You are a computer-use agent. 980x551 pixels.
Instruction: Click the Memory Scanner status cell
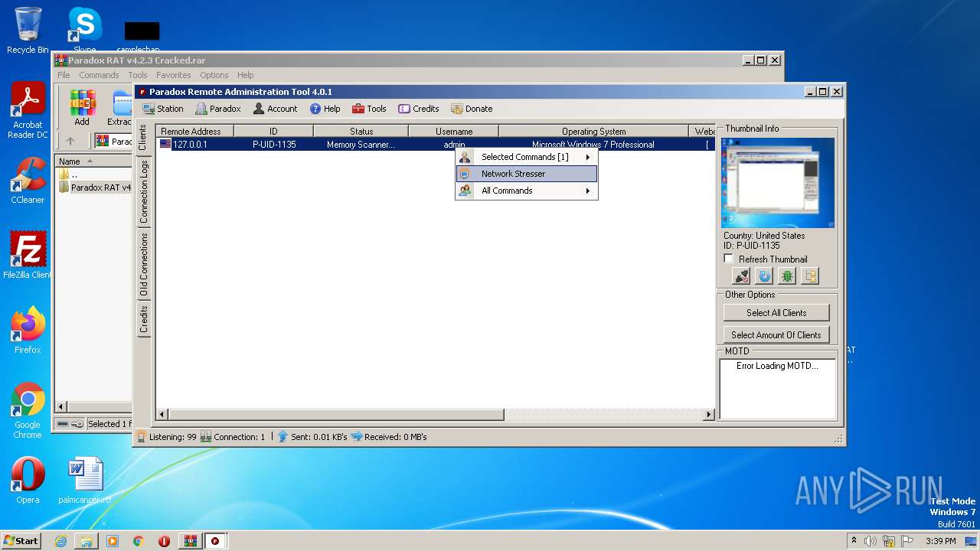tap(361, 144)
